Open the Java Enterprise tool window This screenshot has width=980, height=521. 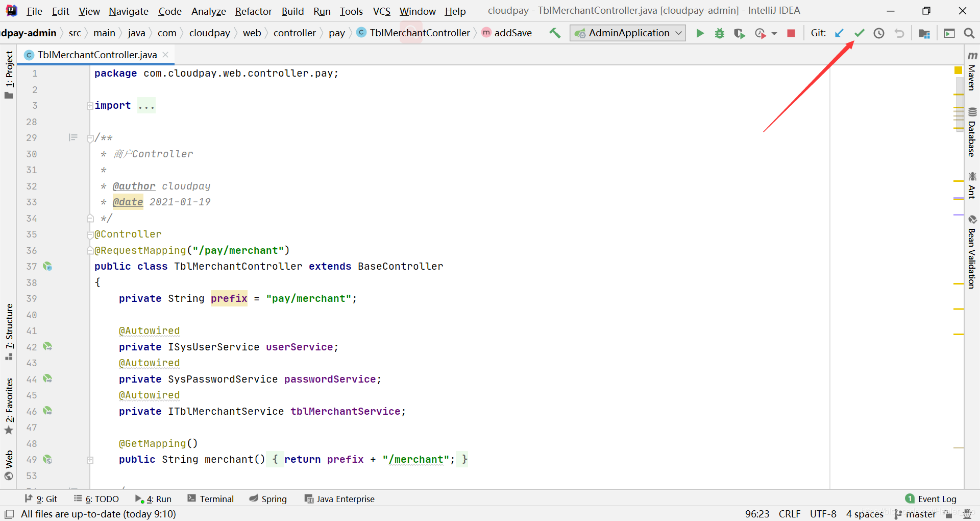339,499
